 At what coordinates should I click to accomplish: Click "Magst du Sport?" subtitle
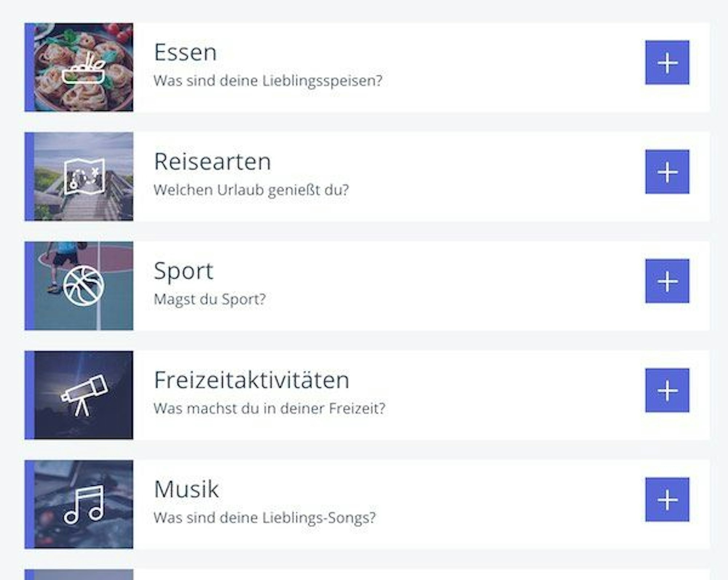tap(209, 299)
